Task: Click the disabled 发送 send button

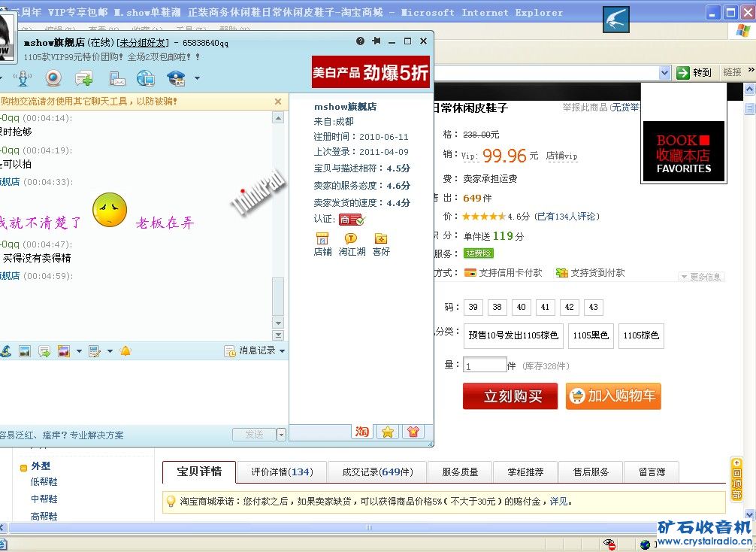Action: pyautogui.click(x=254, y=435)
